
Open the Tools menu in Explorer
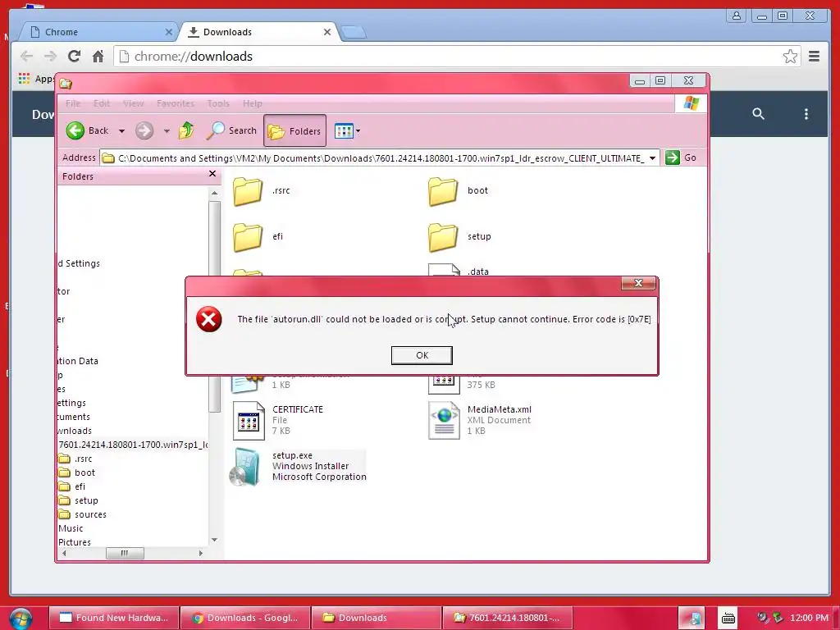[218, 103]
